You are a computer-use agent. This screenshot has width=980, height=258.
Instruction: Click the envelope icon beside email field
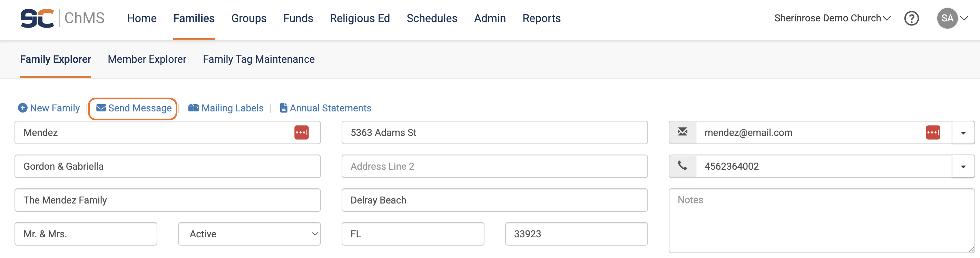click(x=683, y=132)
